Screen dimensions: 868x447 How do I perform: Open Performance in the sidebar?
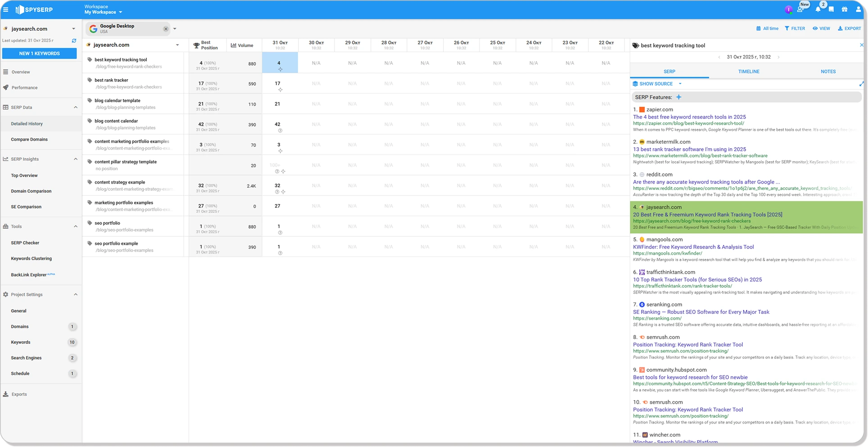tap(24, 88)
